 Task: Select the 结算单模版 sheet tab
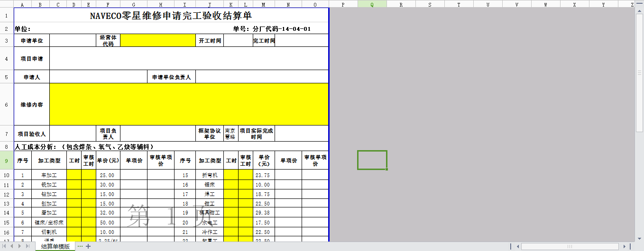(55, 246)
